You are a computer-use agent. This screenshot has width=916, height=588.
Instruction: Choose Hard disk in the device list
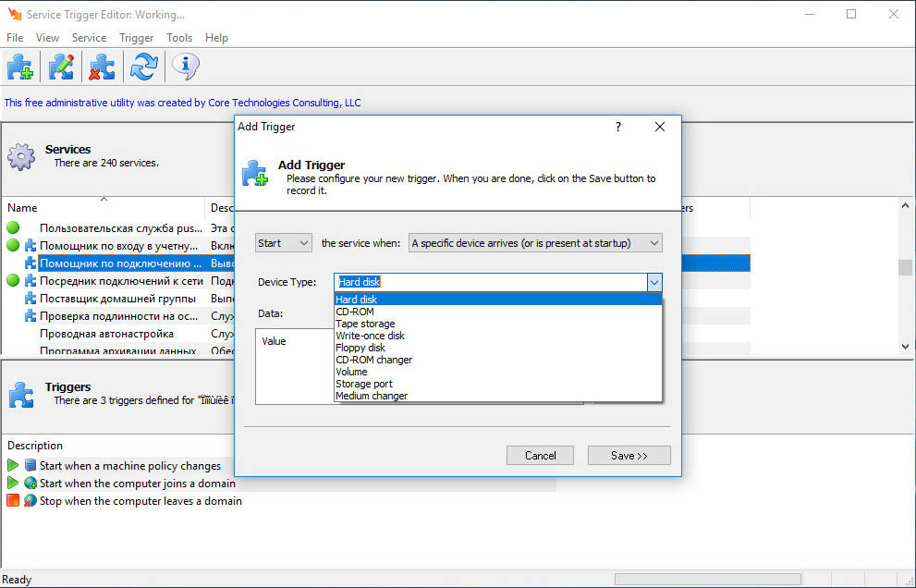(x=497, y=300)
